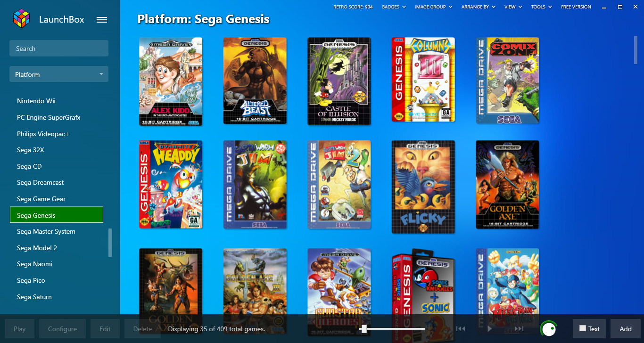Image resolution: width=644 pixels, height=343 pixels.
Task: Click the platform list scrollbar
Action: (110, 243)
